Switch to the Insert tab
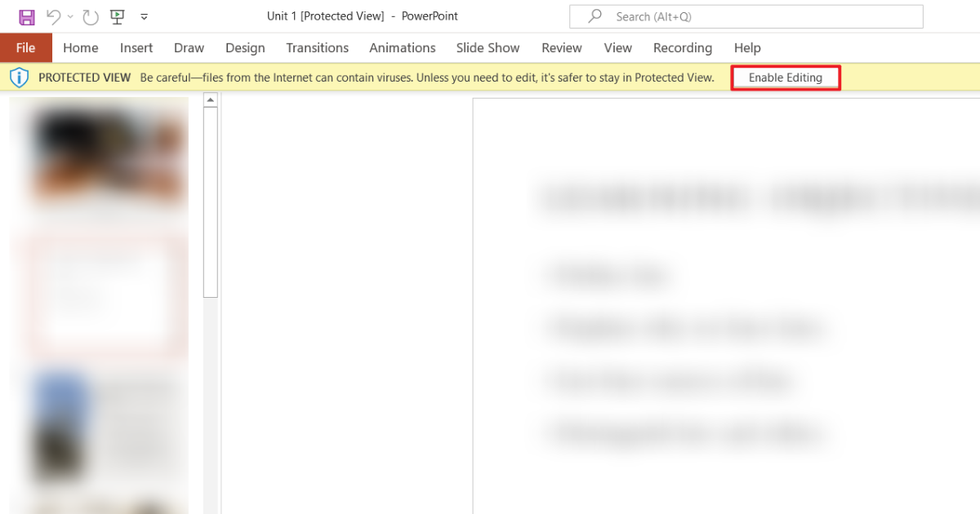This screenshot has width=980, height=514. click(x=136, y=48)
